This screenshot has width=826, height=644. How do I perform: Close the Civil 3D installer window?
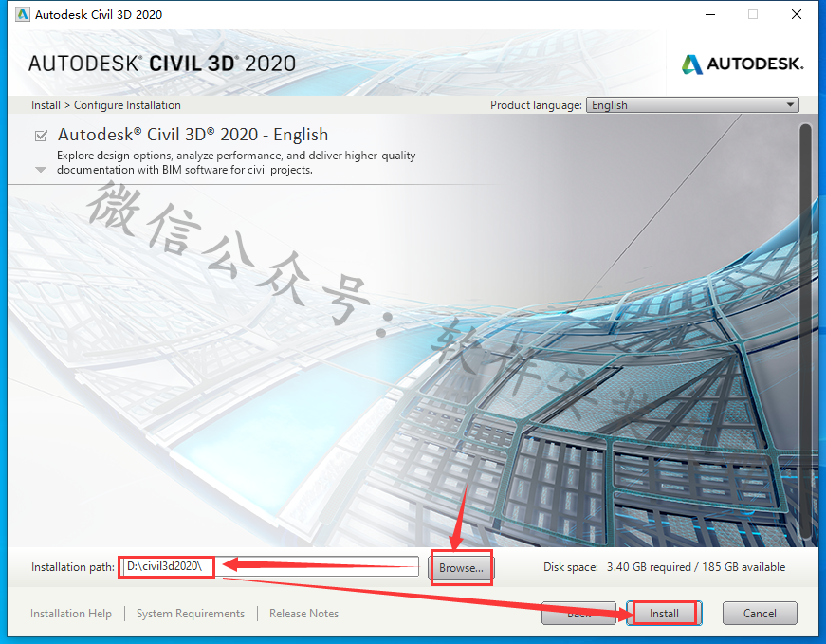tap(797, 15)
